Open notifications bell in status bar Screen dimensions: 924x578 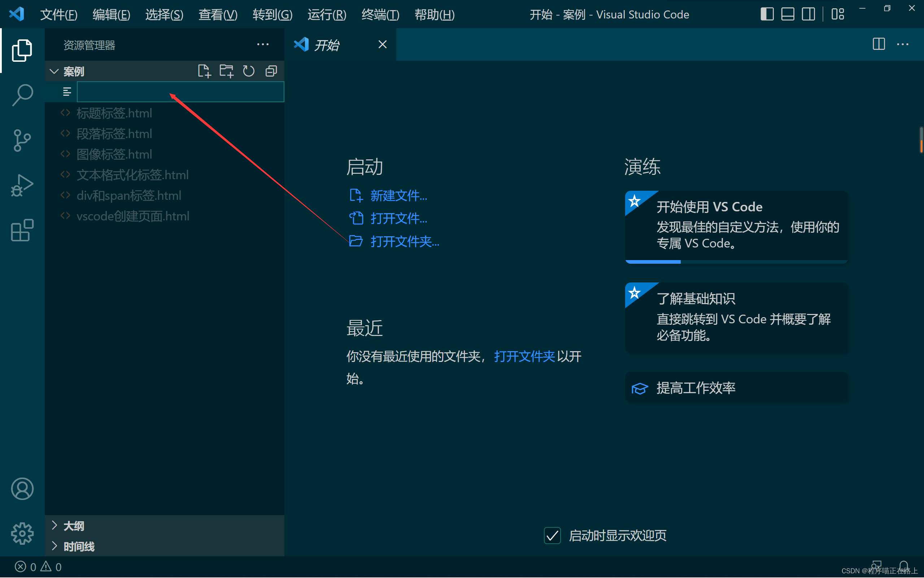tap(903, 566)
